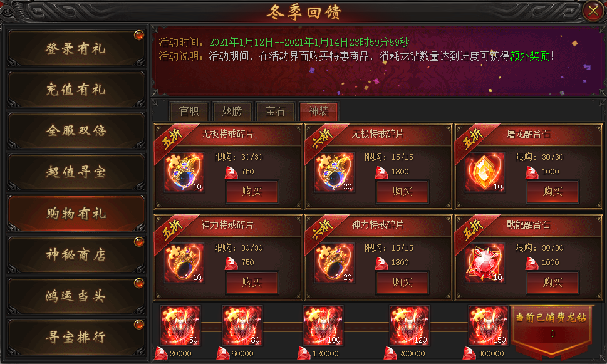Click the 120000 milestone reward icon
The width and height of the screenshot is (607, 364).
[323, 326]
